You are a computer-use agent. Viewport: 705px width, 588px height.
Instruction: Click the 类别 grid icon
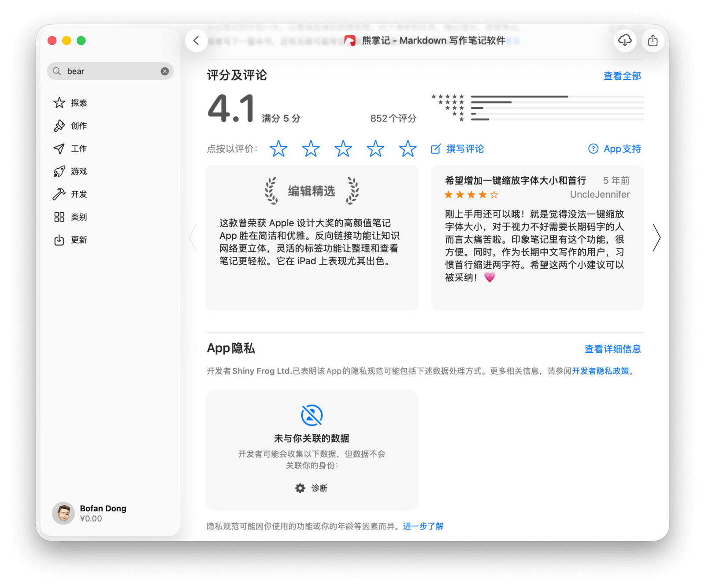[x=59, y=217]
